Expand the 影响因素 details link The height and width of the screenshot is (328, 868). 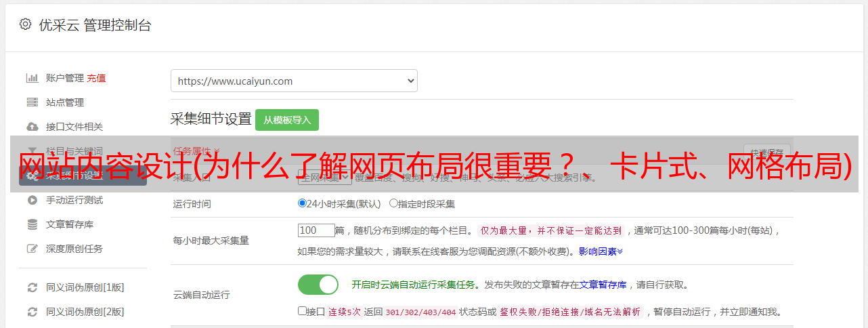pos(601,251)
